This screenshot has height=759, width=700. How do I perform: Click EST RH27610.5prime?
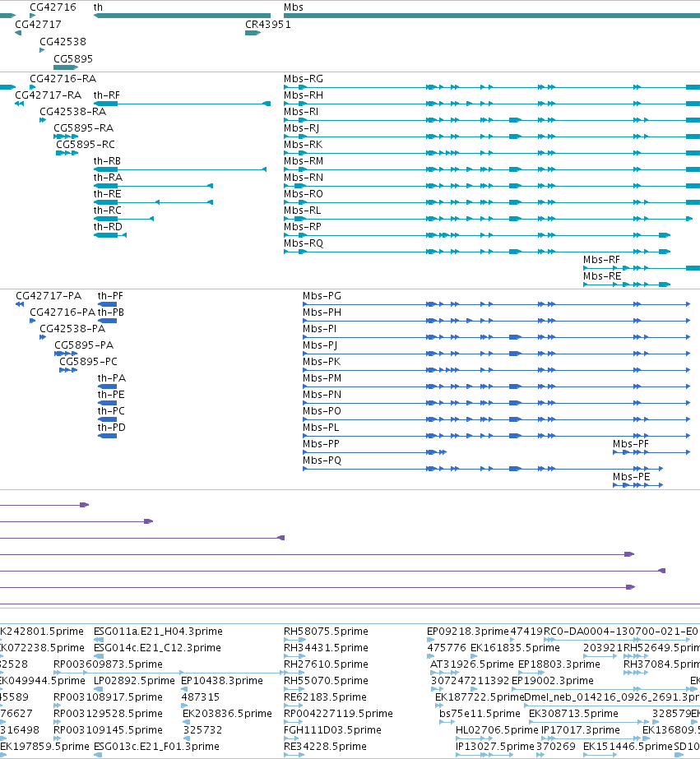pyautogui.click(x=326, y=664)
